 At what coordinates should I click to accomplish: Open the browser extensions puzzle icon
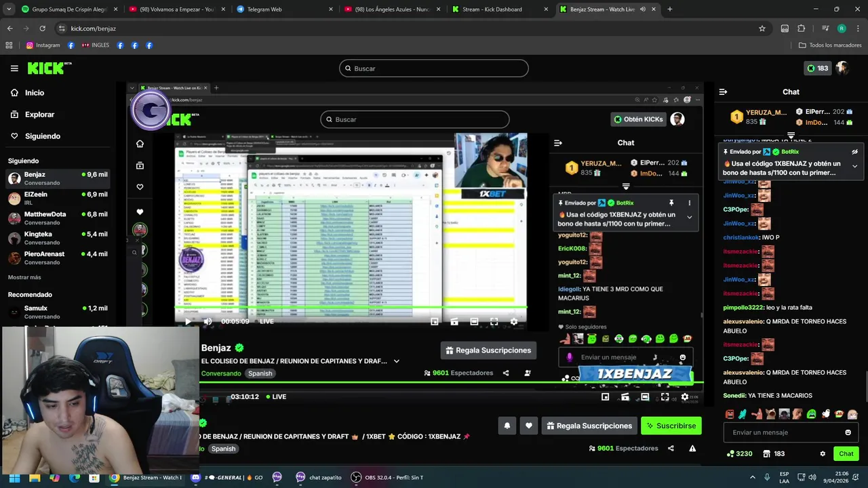[x=802, y=28]
